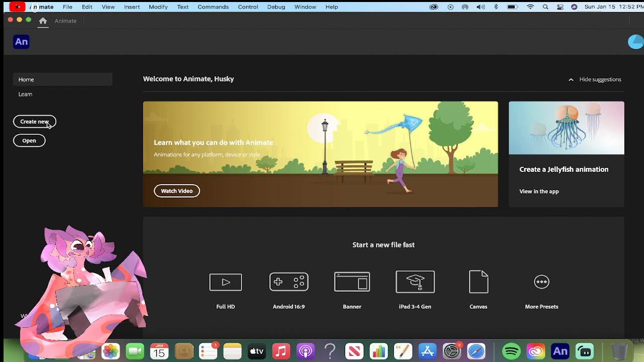This screenshot has height=362, width=644.
Task: Open the Insert menu
Action: point(132,7)
